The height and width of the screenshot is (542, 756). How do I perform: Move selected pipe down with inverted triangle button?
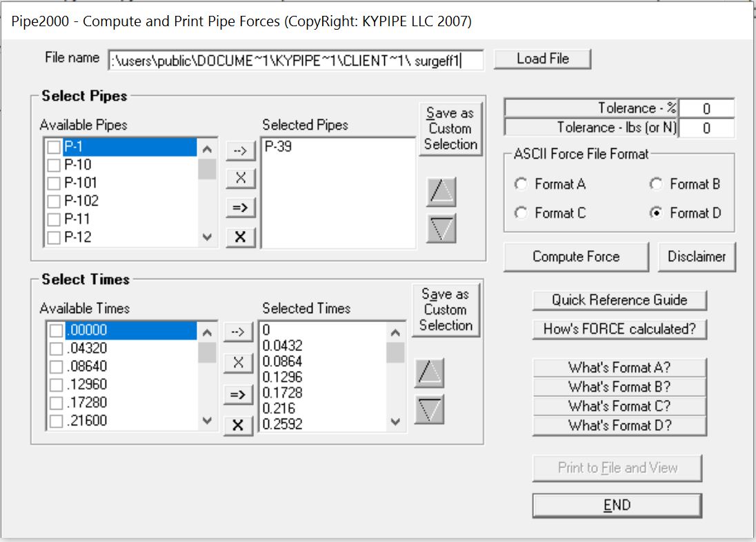click(441, 228)
